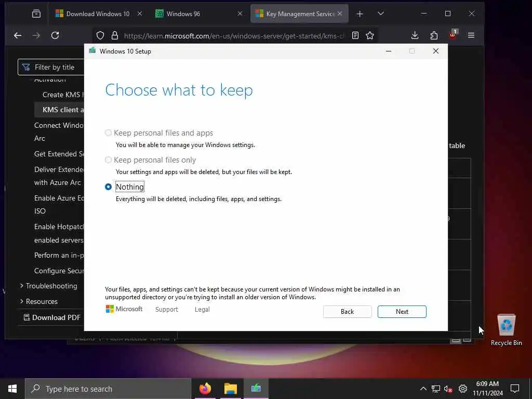532x399 pixels.
Task: Open the Recycle Bin desktop icon
Action: click(506, 329)
